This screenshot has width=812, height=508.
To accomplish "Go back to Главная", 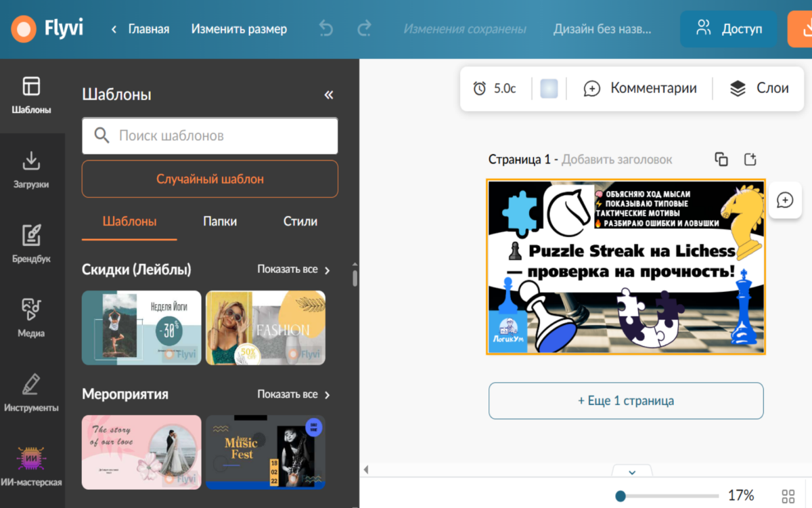I will pos(140,29).
